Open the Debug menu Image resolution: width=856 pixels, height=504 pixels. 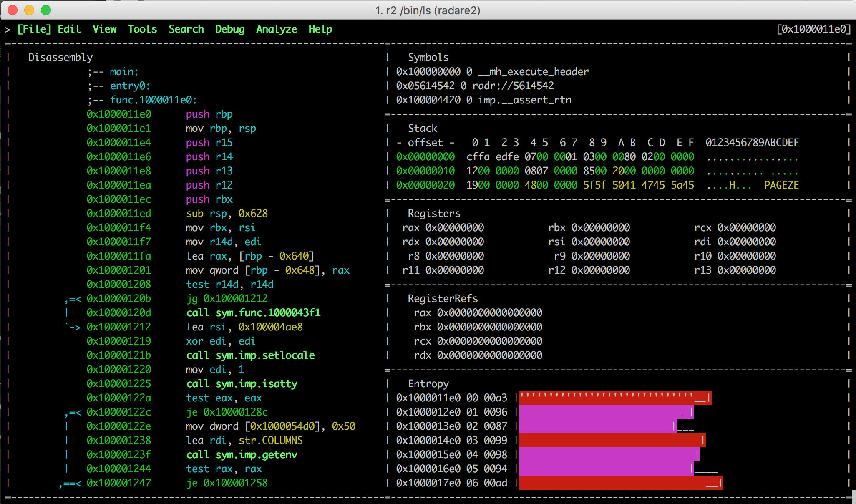tap(230, 29)
